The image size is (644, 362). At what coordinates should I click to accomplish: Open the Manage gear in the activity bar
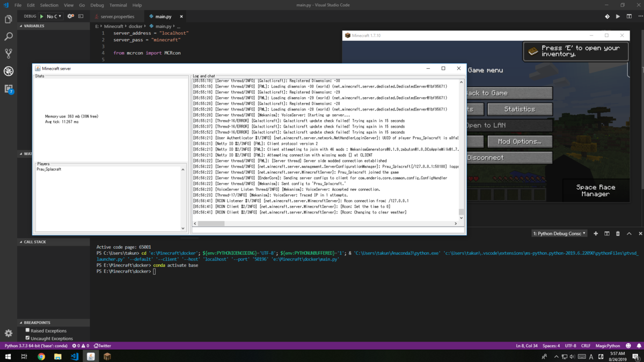9,334
